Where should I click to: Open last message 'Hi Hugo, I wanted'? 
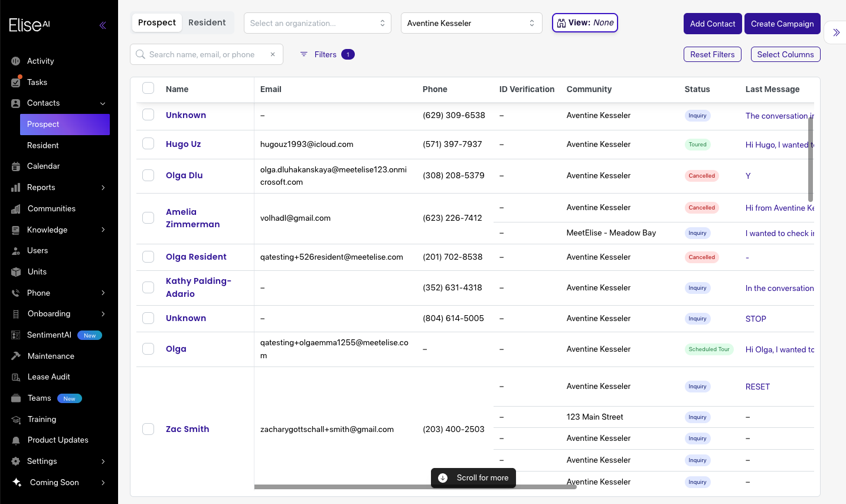click(779, 145)
